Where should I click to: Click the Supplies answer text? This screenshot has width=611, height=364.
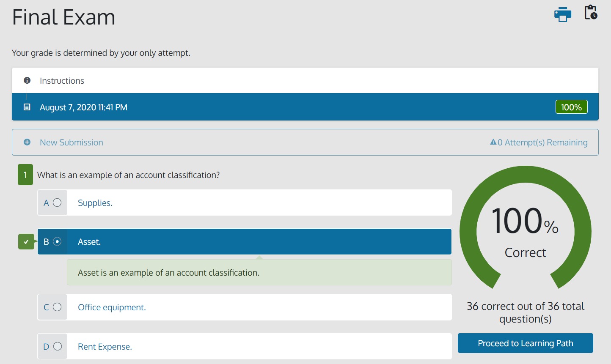tap(95, 203)
